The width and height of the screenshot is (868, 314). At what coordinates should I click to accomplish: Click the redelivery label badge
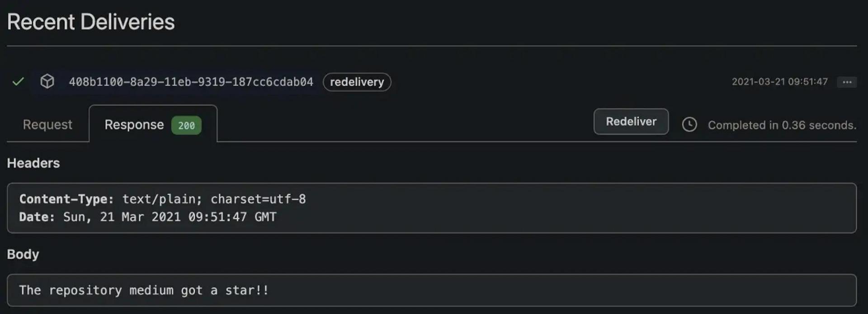pyautogui.click(x=357, y=82)
